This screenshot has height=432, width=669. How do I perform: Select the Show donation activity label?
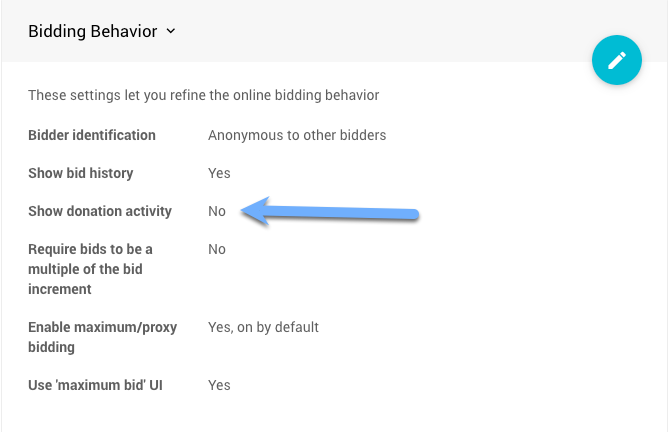(100, 211)
